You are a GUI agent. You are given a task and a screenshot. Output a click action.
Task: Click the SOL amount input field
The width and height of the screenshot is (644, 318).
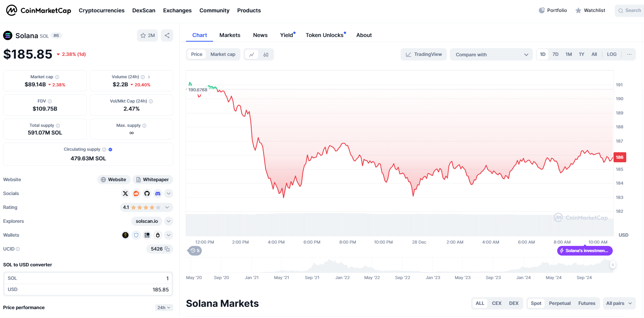tap(88, 278)
